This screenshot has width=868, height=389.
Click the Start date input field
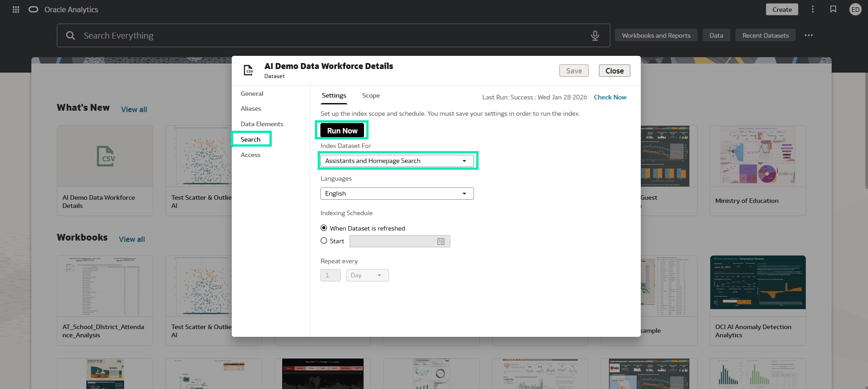coord(399,241)
